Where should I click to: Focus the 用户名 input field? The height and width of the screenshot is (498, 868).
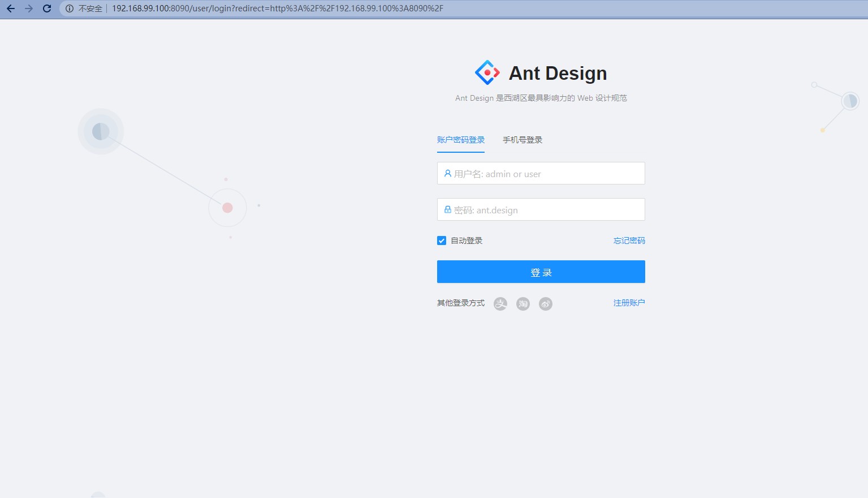541,173
